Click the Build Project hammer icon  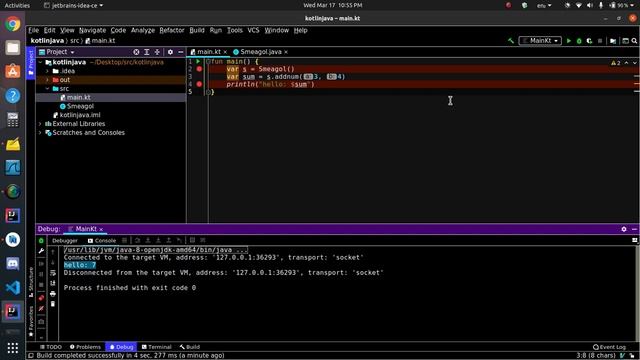pos(511,41)
